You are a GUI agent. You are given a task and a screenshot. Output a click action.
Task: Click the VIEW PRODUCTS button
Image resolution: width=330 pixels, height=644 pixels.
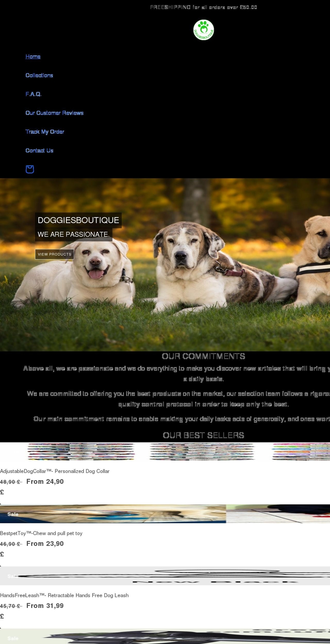(54, 254)
